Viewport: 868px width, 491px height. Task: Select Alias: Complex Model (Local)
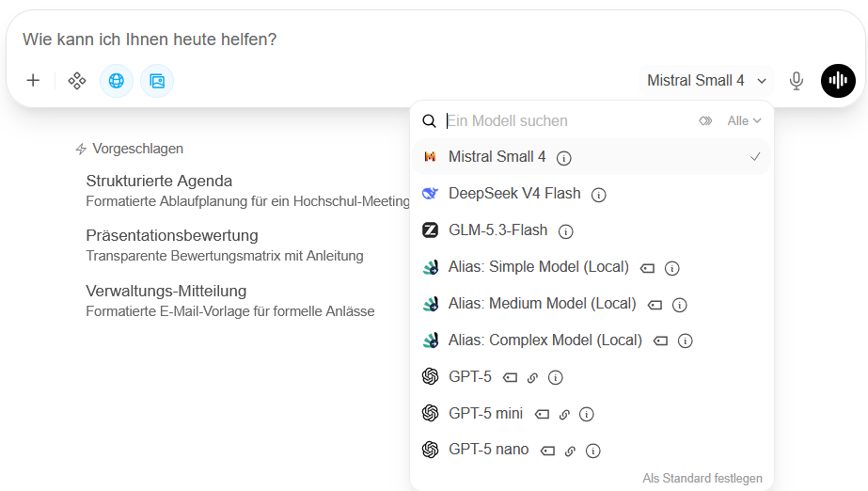[x=592, y=340]
